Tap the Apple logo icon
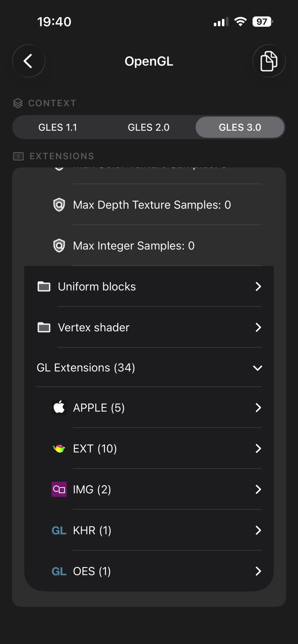Viewport: 298px width, 644px height. [59, 407]
